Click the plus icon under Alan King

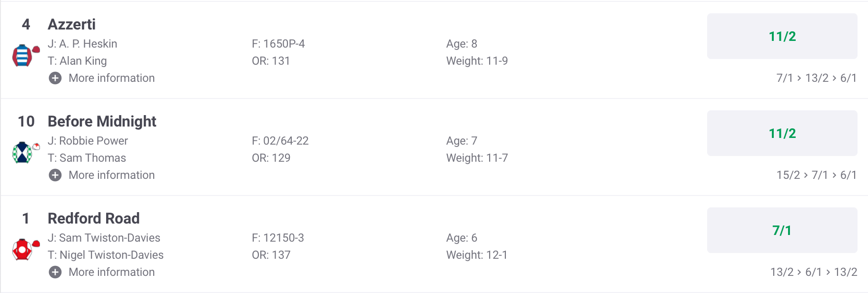click(55, 78)
